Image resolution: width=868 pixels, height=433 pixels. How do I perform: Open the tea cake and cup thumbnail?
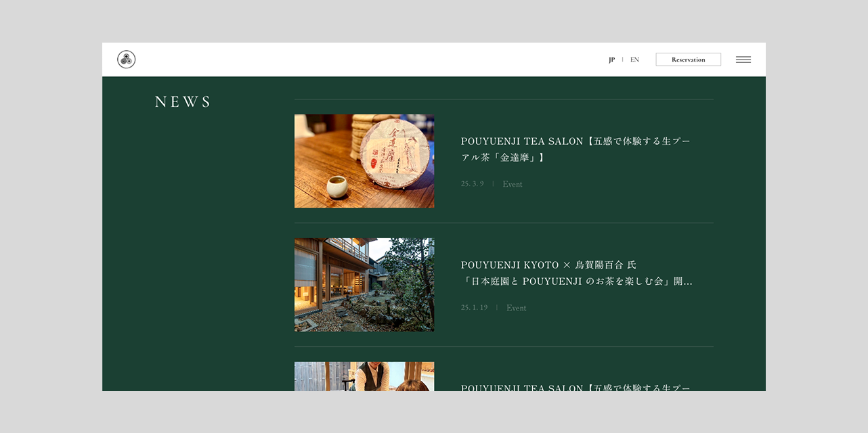pos(364,161)
